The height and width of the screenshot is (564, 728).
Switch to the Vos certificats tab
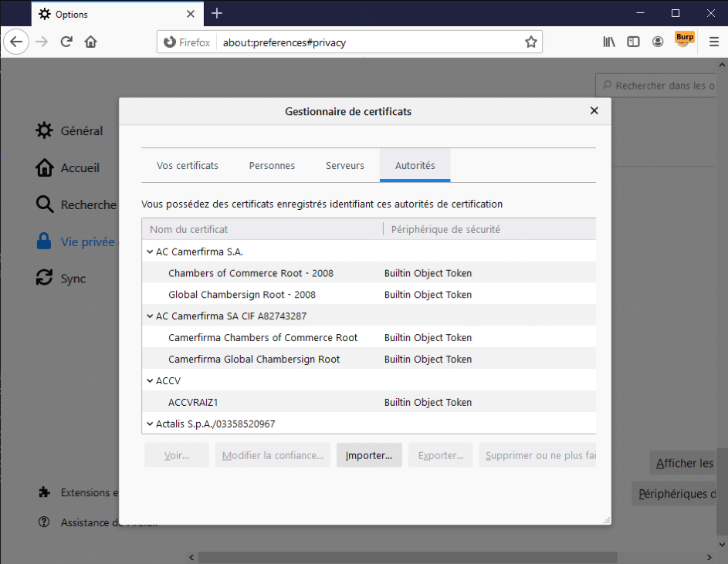click(187, 166)
